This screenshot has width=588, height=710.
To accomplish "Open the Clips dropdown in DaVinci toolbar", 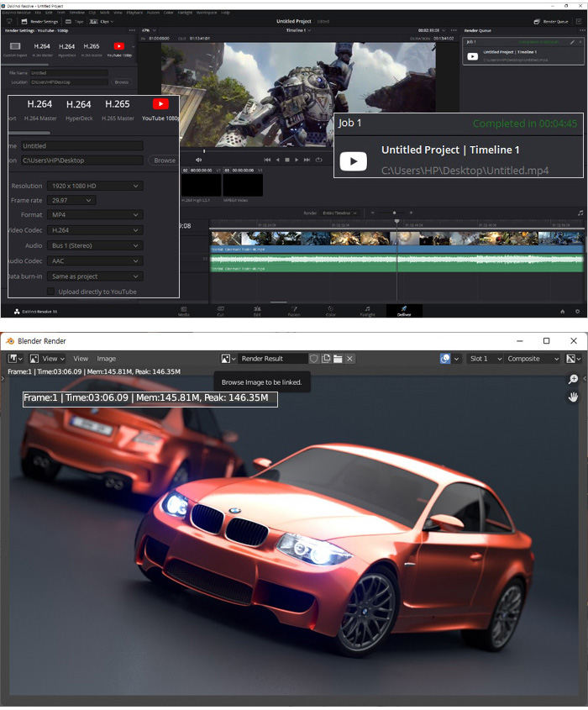I will pyautogui.click(x=102, y=22).
